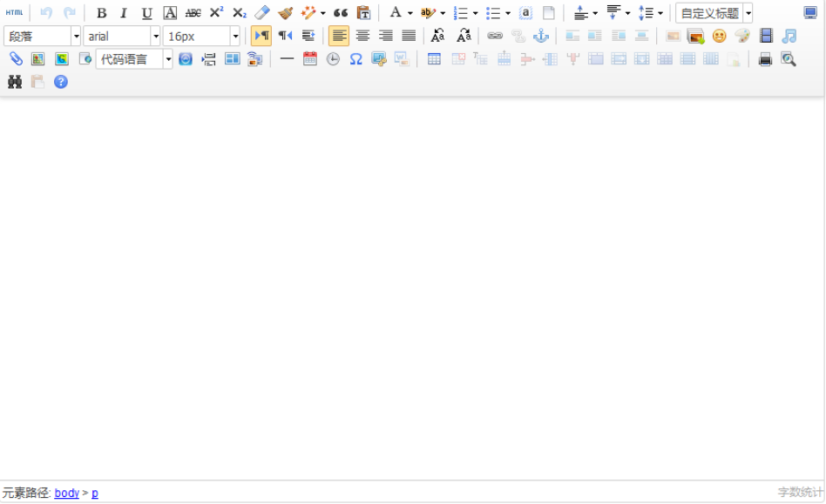The width and height of the screenshot is (826, 504).
Task: Insert a horizontal rule line
Action: (287, 59)
